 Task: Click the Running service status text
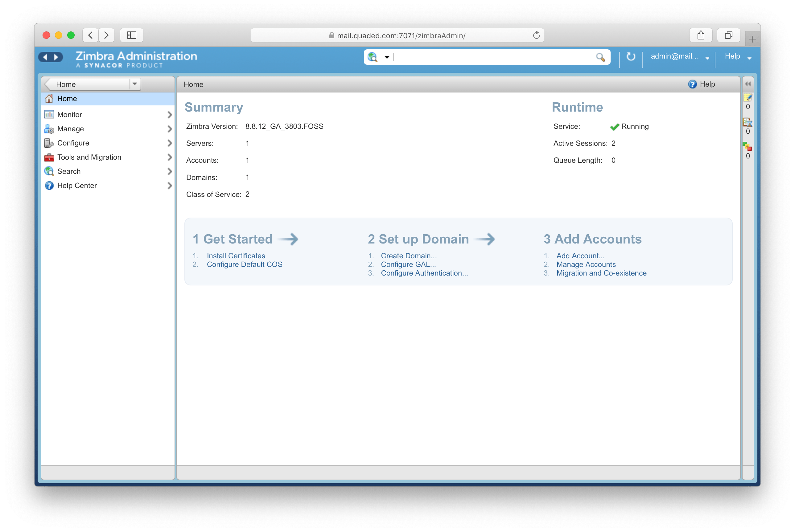(635, 127)
